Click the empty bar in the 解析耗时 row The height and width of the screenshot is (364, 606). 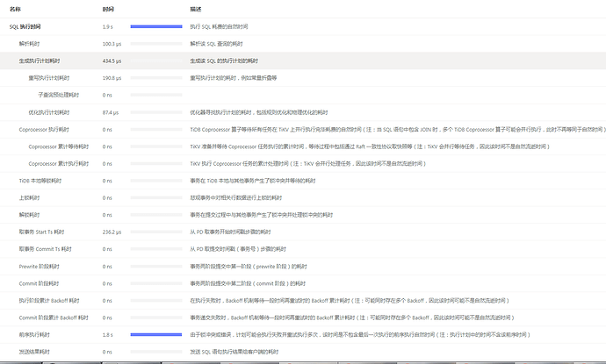click(x=156, y=44)
